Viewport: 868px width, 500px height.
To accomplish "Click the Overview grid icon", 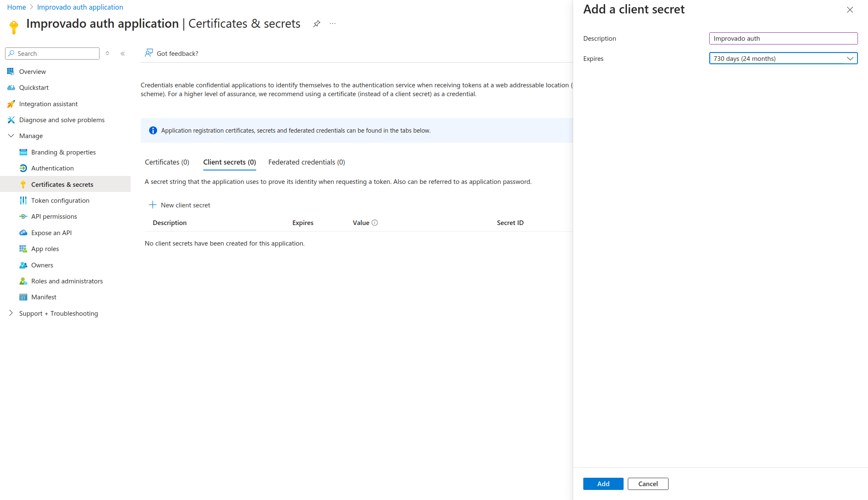I will tap(11, 71).
